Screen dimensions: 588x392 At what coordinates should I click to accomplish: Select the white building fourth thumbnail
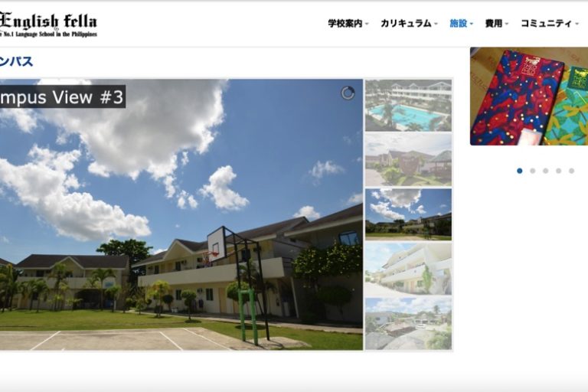click(x=408, y=269)
